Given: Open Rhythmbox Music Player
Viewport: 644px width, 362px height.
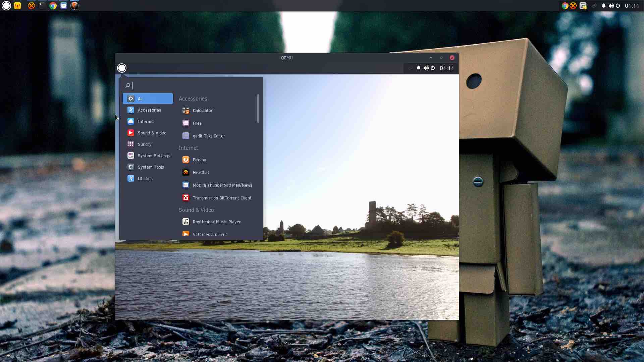Looking at the screenshot, I should [216, 222].
